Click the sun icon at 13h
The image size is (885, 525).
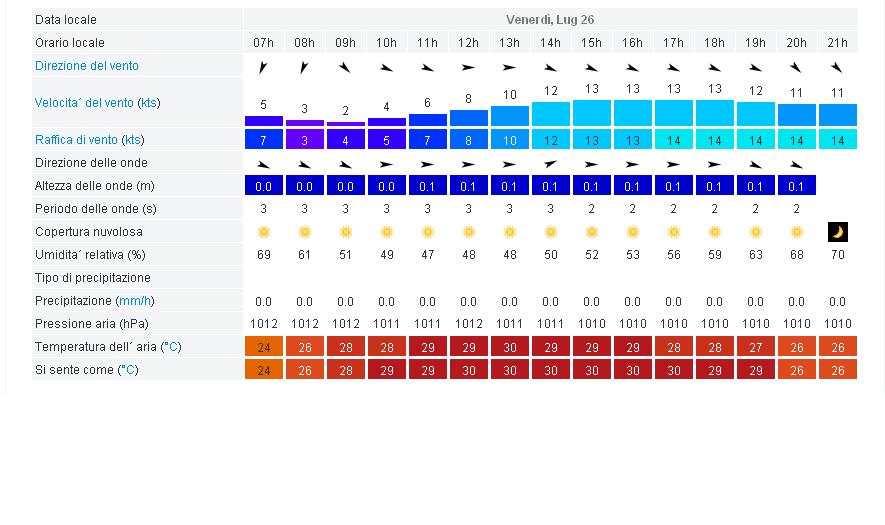pos(510,232)
